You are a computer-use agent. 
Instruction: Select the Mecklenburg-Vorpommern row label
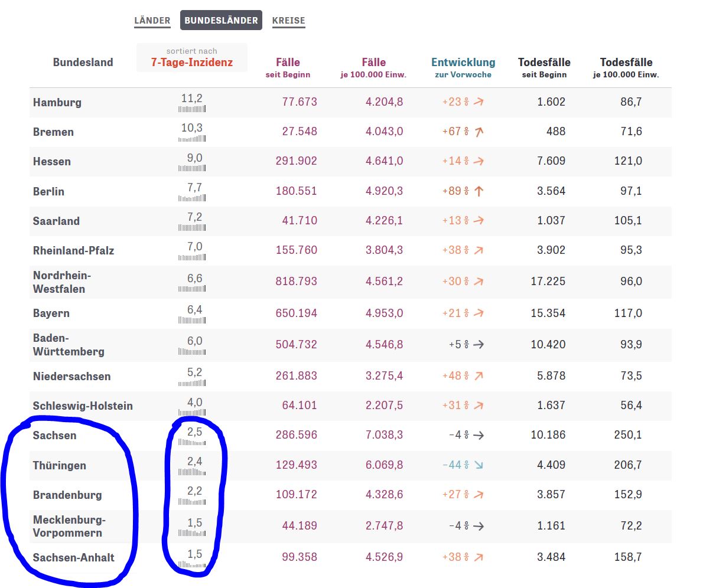pyautogui.click(x=69, y=527)
